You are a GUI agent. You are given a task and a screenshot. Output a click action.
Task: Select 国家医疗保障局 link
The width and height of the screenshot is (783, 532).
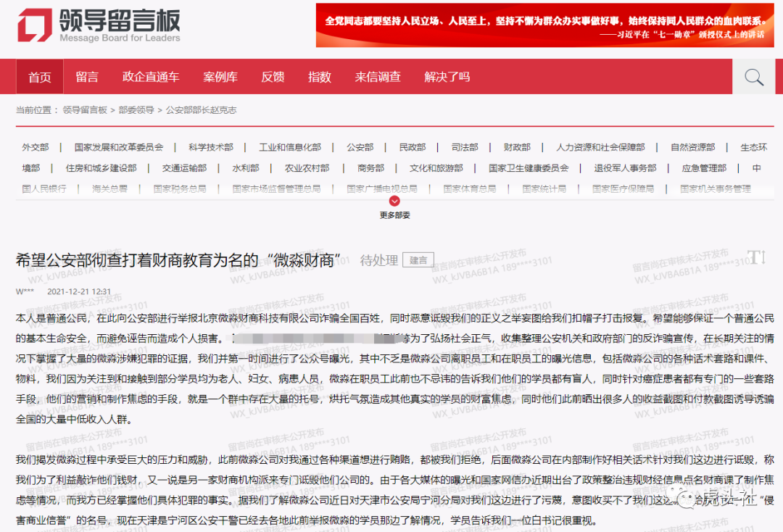click(x=623, y=188)
